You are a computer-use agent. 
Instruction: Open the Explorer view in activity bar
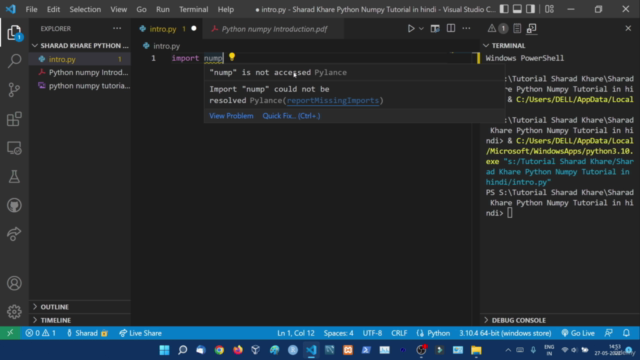[x=14, y=33]
